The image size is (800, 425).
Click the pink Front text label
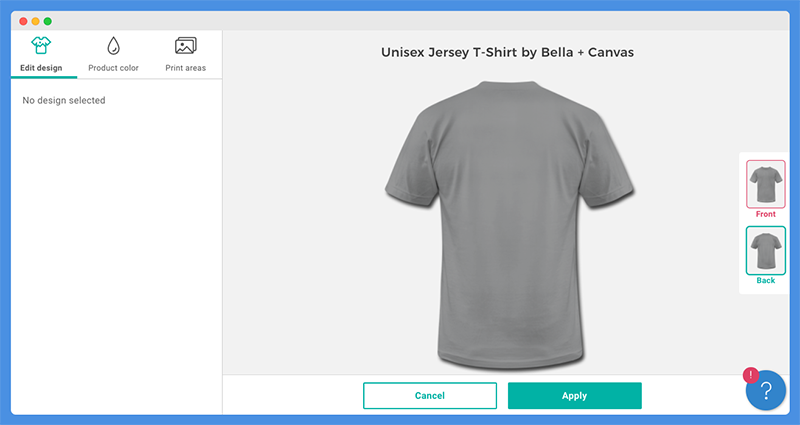766,214
